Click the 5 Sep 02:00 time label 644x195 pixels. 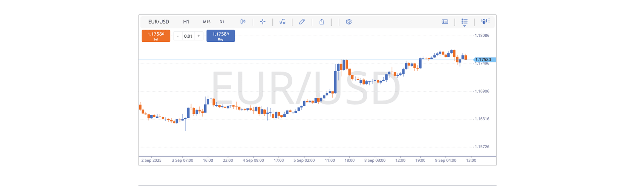pyautogui.click(x=304, y=160)
